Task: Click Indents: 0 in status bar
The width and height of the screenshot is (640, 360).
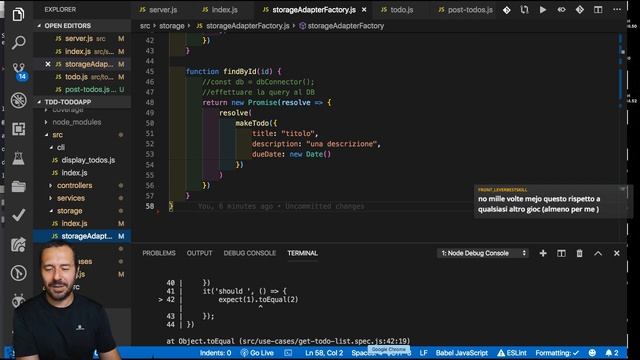Action: tap(215, 353)
